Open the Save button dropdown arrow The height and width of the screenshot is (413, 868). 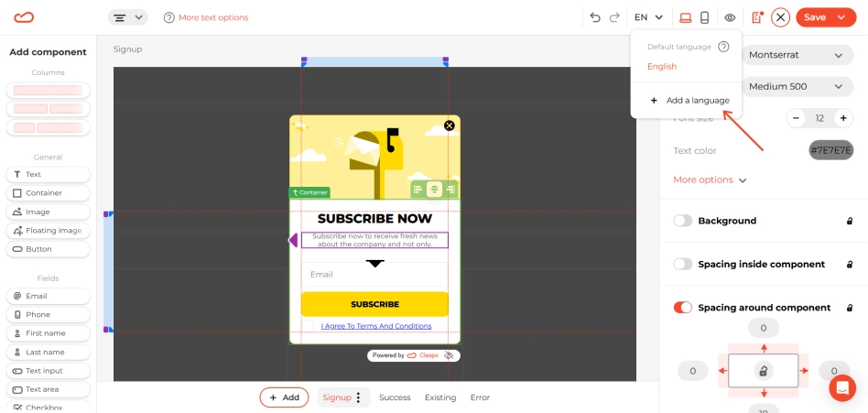point(841,17)
